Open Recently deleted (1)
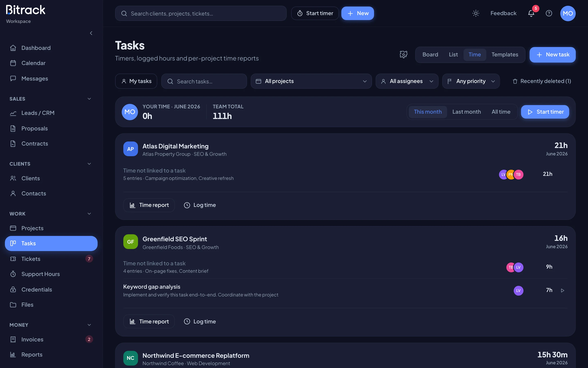588x368 pixels. pyautogui.click(x=542, y=81)
